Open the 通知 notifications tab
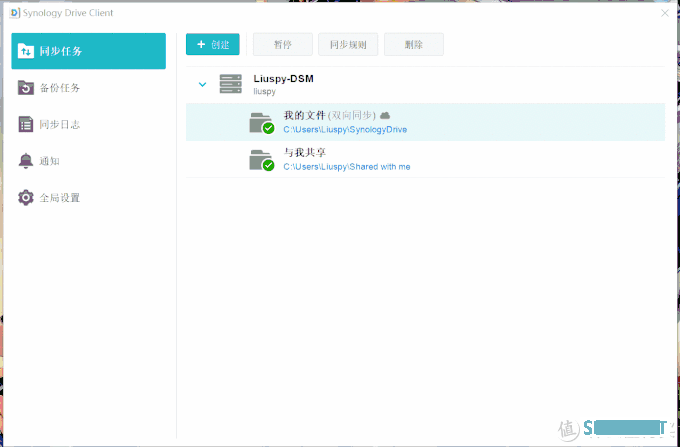This screenshot has height=447, width=680. pyautogui.click(x=88, y=161)
